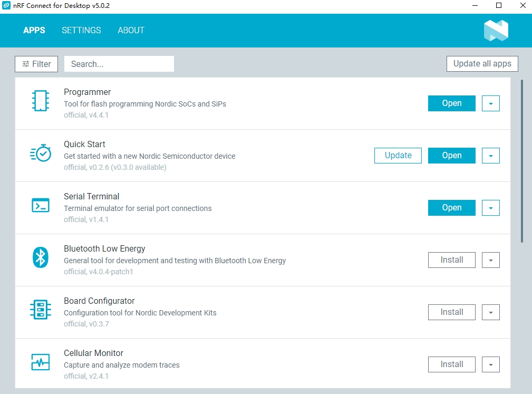Open the Serial Terminal dropdown arrow
This screenshot has width=532, height=394.
tap(490, 208)
